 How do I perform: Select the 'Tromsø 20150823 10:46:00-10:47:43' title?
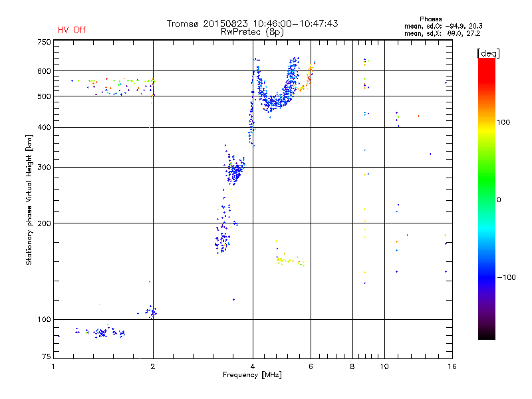click(x=252, y=23)
